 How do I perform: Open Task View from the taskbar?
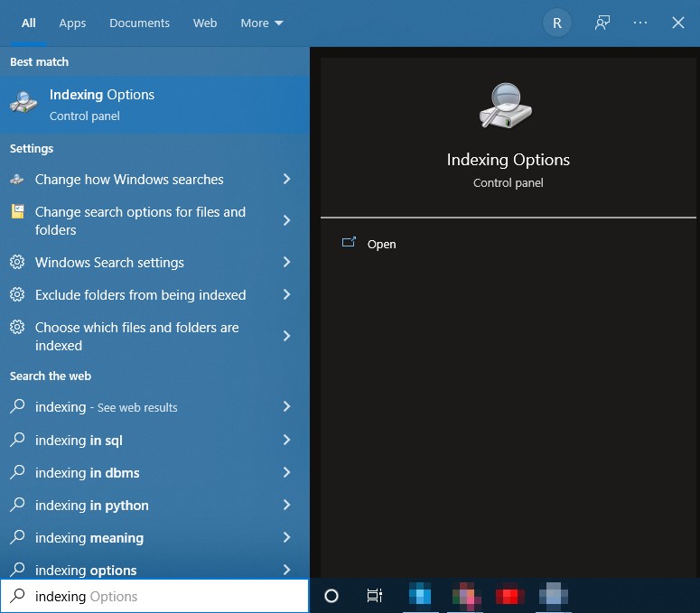(x=374, y=596)
